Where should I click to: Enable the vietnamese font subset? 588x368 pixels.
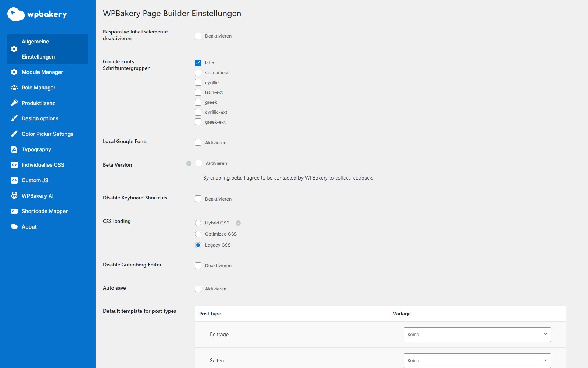point(198,73)
